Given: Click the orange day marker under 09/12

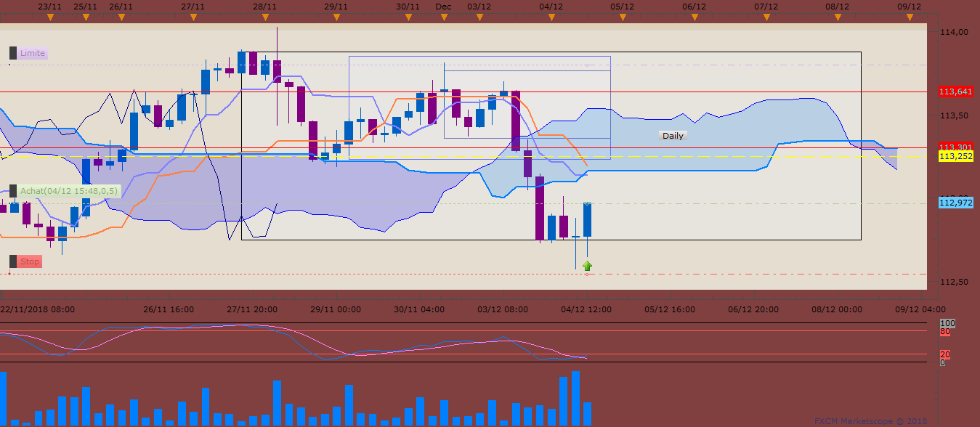Looking at the screenshot, I should 910,17.
